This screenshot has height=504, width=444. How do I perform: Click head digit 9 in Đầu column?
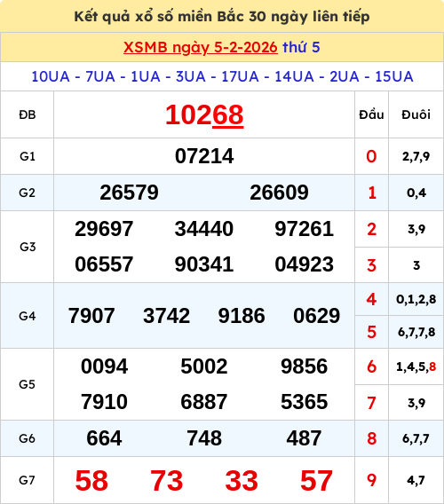(x=371, y=481)
